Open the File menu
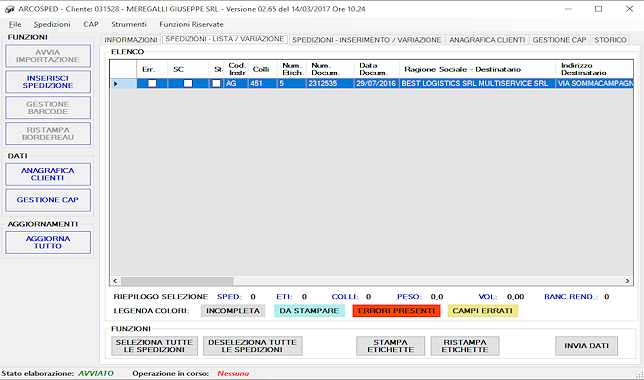This screenshot has height=380, width=644. pyautogui.click(x=15, y=24)
